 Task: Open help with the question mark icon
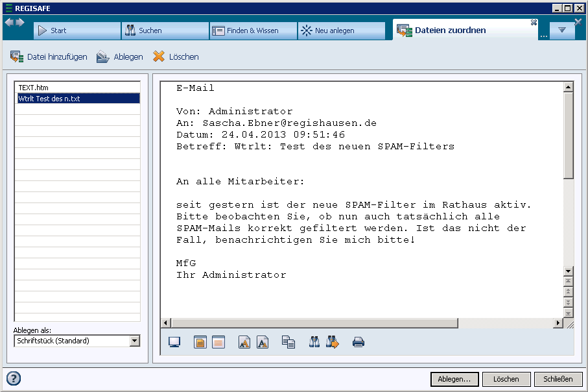point(14,378)
